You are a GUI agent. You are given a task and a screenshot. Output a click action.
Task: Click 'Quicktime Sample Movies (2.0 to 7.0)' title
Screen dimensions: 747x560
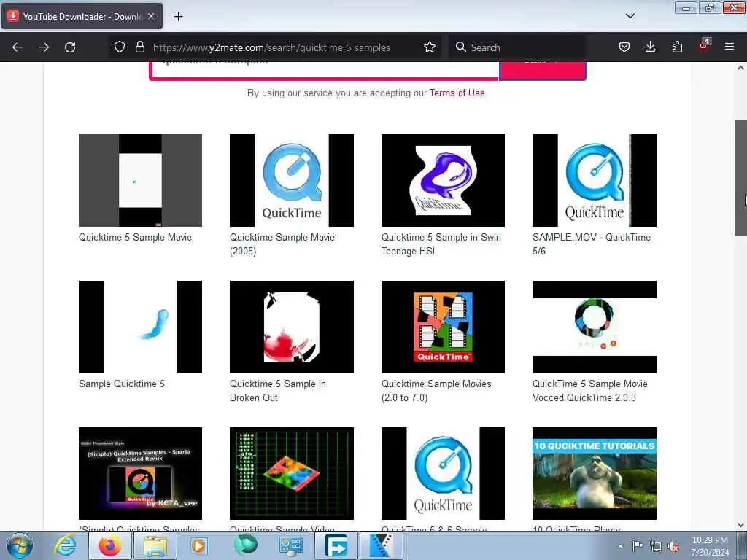(x=436, y=391)
